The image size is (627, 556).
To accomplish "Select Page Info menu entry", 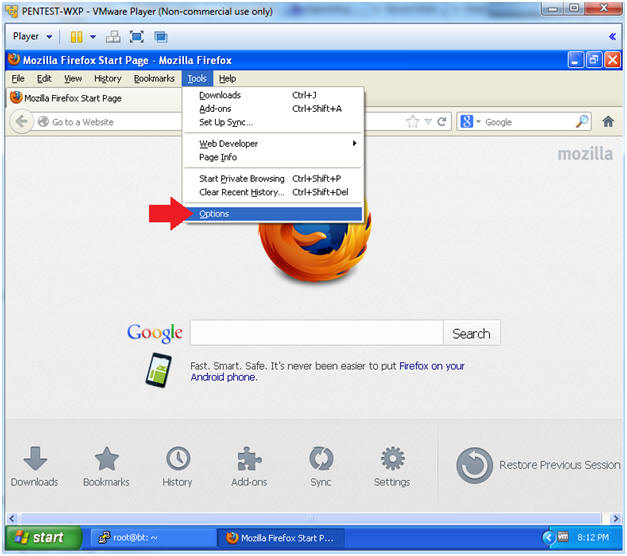I will (273, 157).
